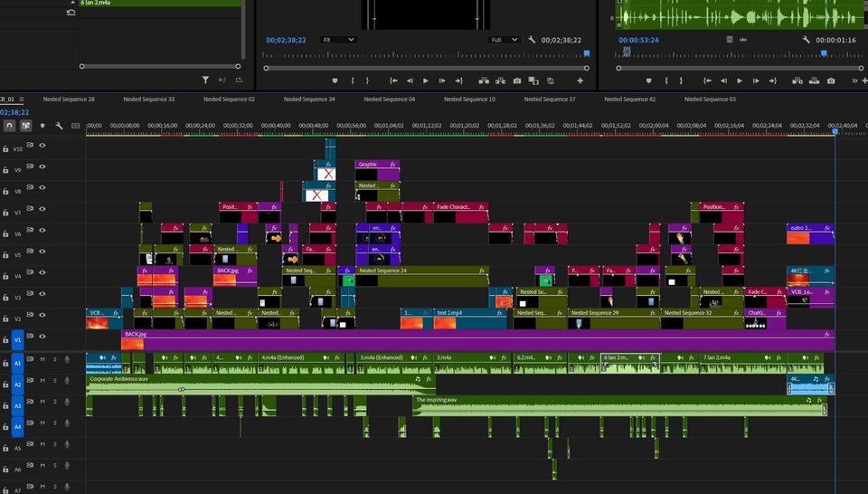Click the Program monitor export frame camera
The image size is (868, 494).
click(x=517, y=81)
